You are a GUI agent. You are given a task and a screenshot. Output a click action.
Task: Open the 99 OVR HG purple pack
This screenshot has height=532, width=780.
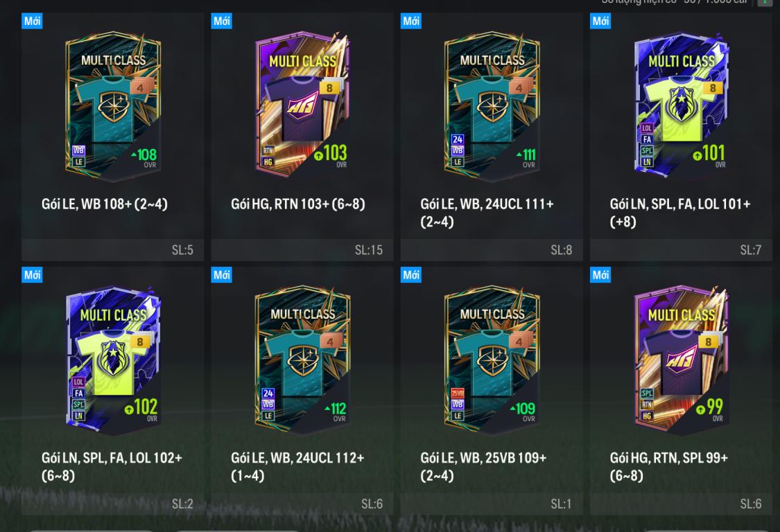tap(682, 359)
